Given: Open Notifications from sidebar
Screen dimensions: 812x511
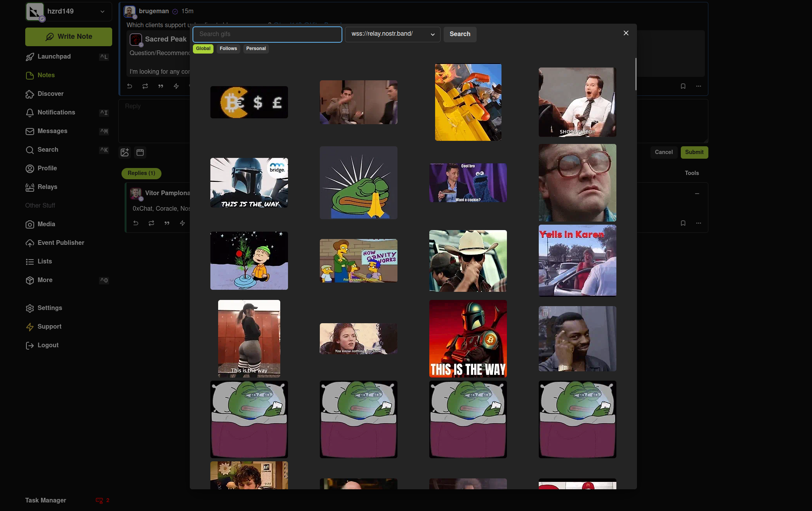Looking at the screenshot, I should tap(67, 113).
